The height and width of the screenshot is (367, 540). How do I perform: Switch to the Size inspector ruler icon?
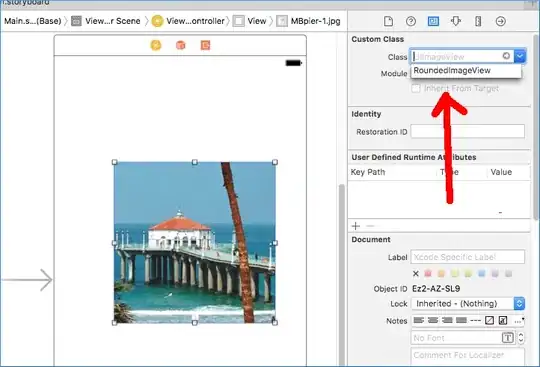tap(478, 21)
